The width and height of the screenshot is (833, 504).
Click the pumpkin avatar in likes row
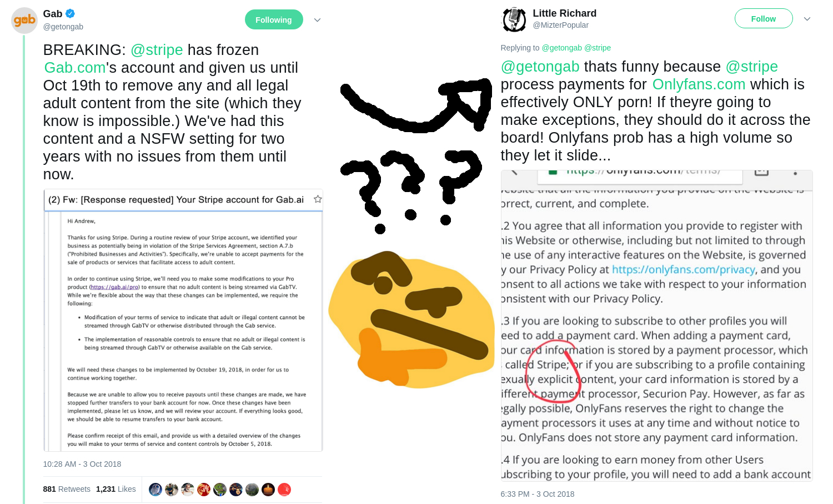point(268,490)
